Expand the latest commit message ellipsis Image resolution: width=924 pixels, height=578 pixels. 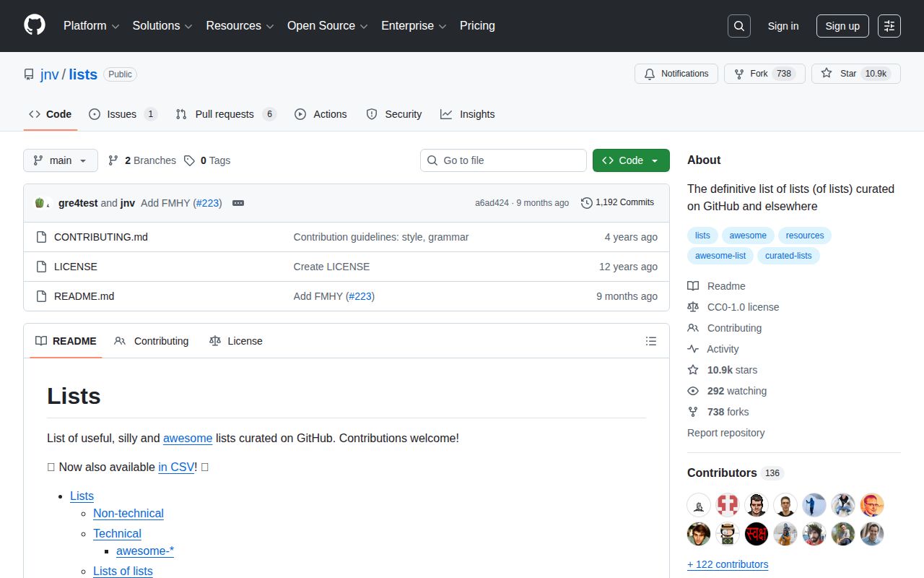click(238, 203)
